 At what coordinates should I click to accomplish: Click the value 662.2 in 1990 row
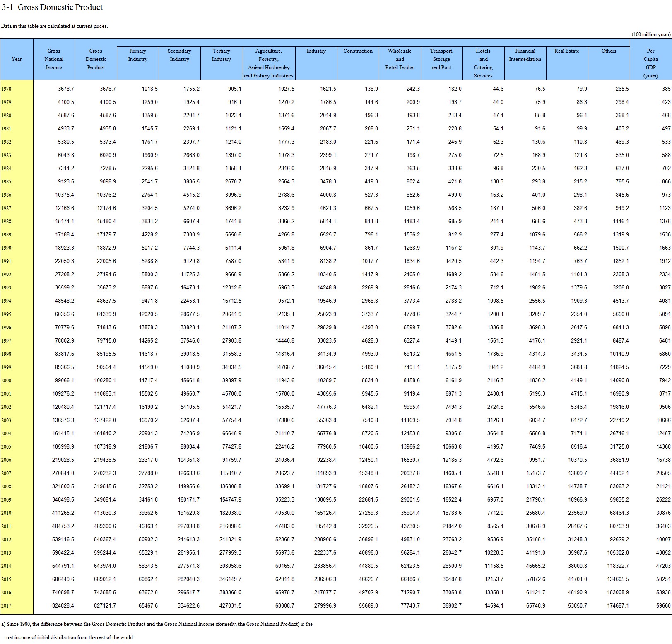click(580, 248)
